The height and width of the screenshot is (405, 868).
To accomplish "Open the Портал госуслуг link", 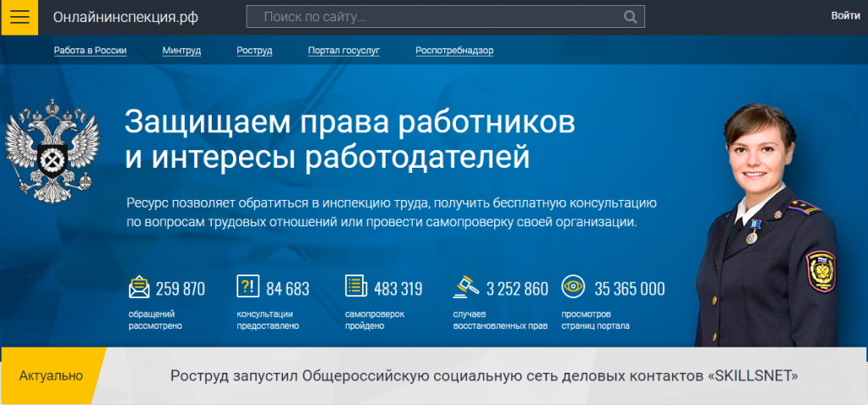I will [344, 50].
